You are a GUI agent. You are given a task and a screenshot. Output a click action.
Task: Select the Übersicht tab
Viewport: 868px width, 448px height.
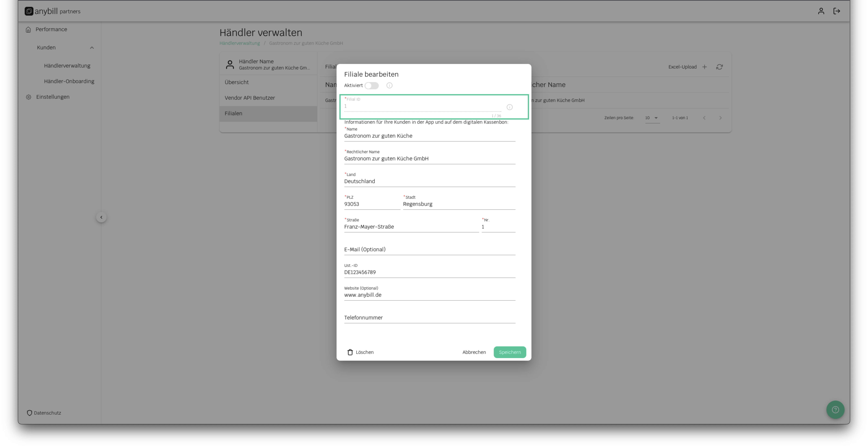pyautogui.click(x=268, y=82)
